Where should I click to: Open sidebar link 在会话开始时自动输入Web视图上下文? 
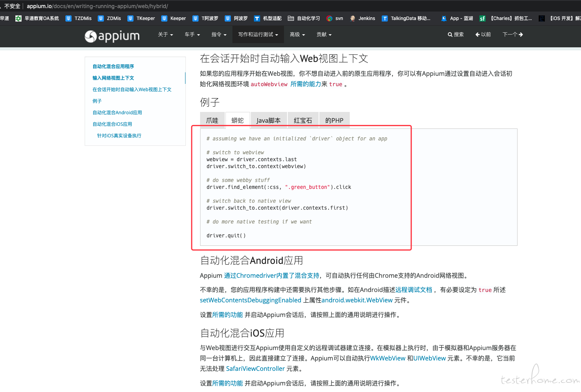132,90
